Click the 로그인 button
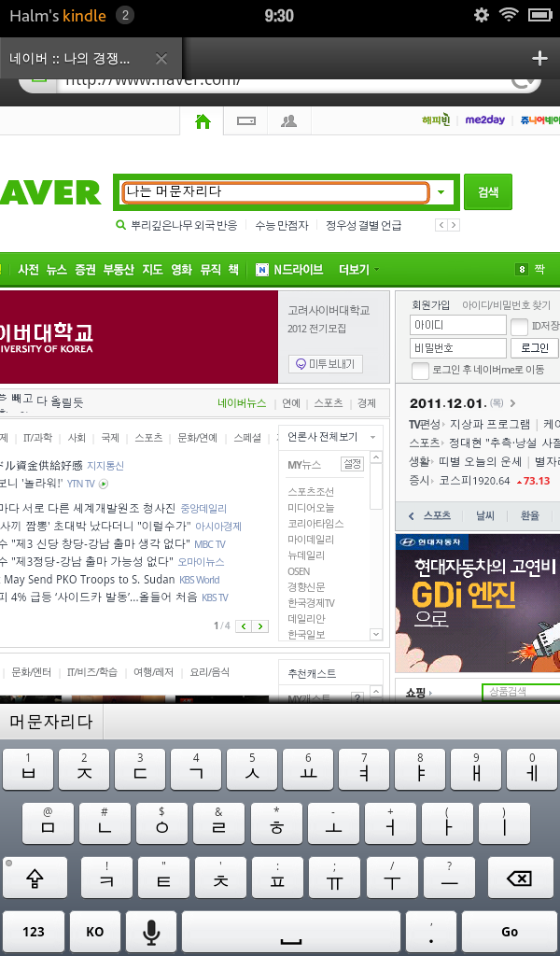560x956 pixels. [x=535, y=348]
